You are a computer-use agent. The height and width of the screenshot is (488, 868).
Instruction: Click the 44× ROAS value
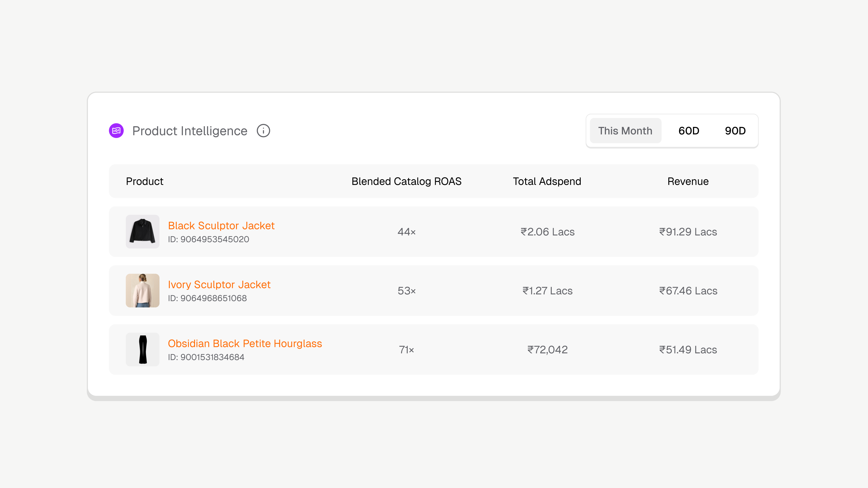tap(406, 232)
